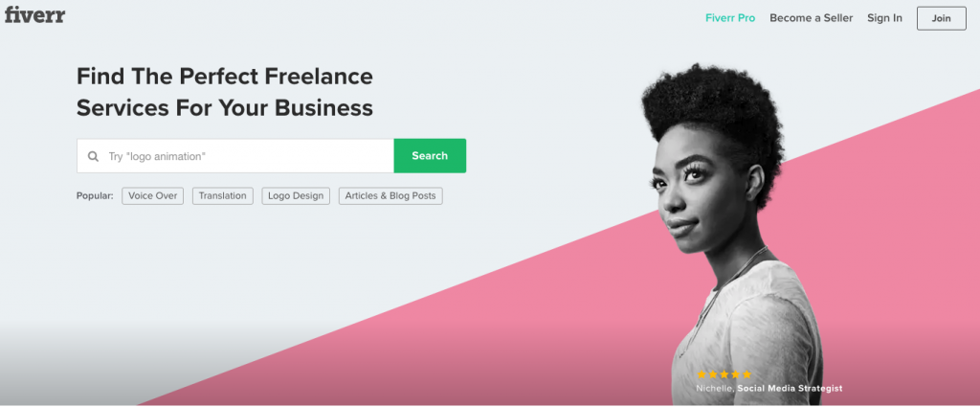Focus the 'Try logo animation' search field
This screenshot has width=980, height=407.
click(235, 156)
